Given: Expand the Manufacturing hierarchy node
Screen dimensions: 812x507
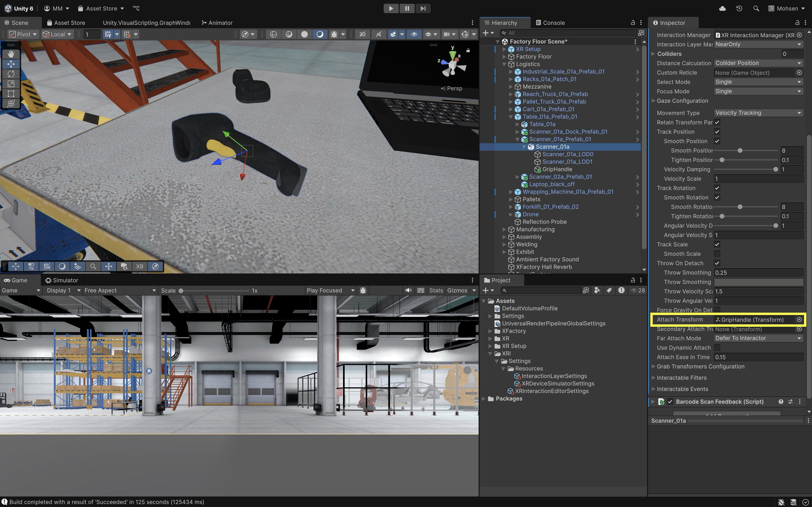Looking at the screenshot, I should 504,229.
